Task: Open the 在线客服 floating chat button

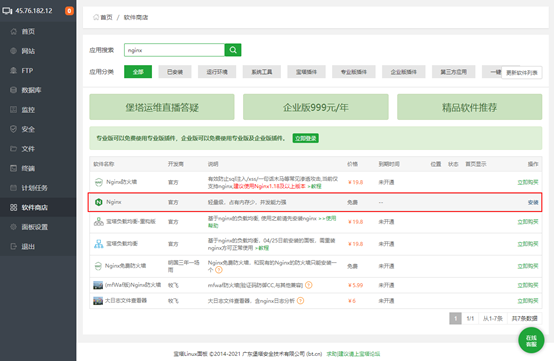Action: [x=531, y=341]
